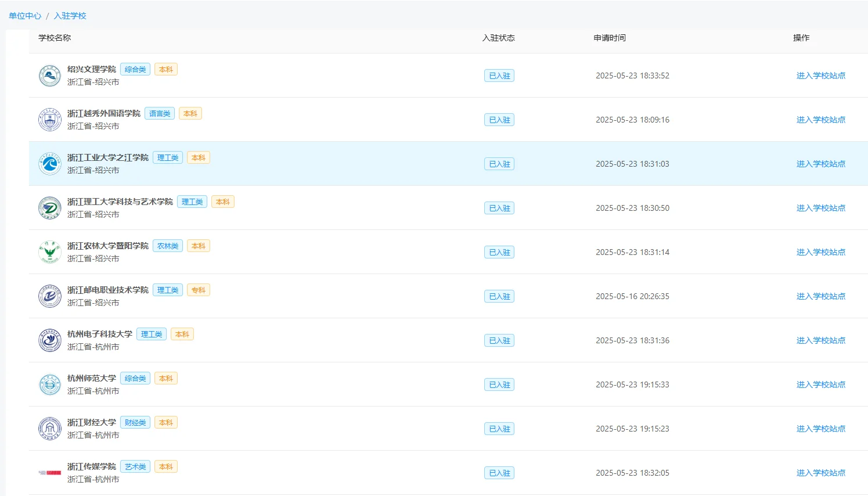Image resolution: width=868 pixels, height=496 pixels.
Task: Select school name 浙江工业大学之江学院
Action: pos(108,157)
